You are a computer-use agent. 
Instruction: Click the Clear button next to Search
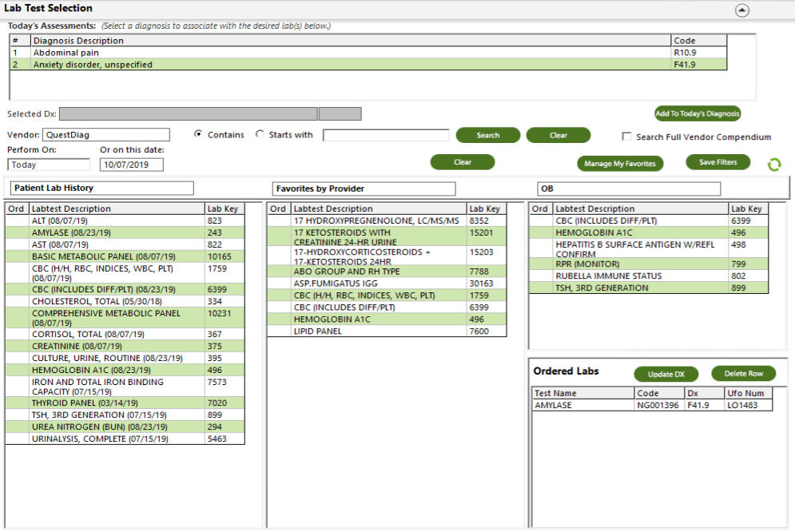click(558, 135)
